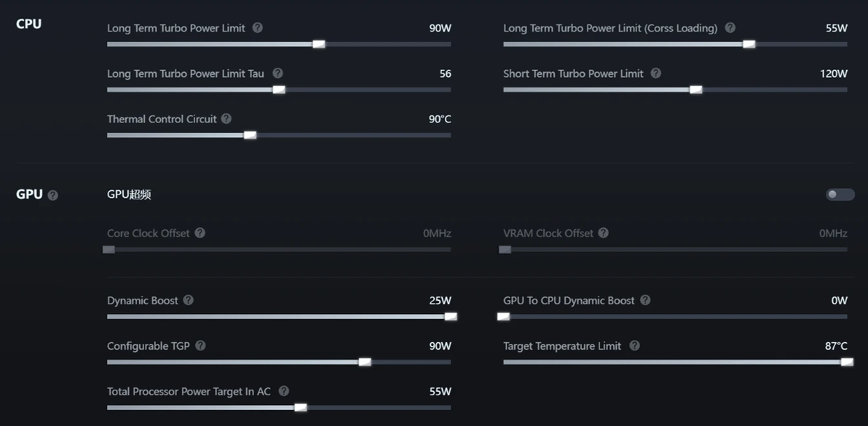Click help icon next to Long Term Turbo Power Limit Tau
Screen dimensions: 868x426
(x=277, y=73)
